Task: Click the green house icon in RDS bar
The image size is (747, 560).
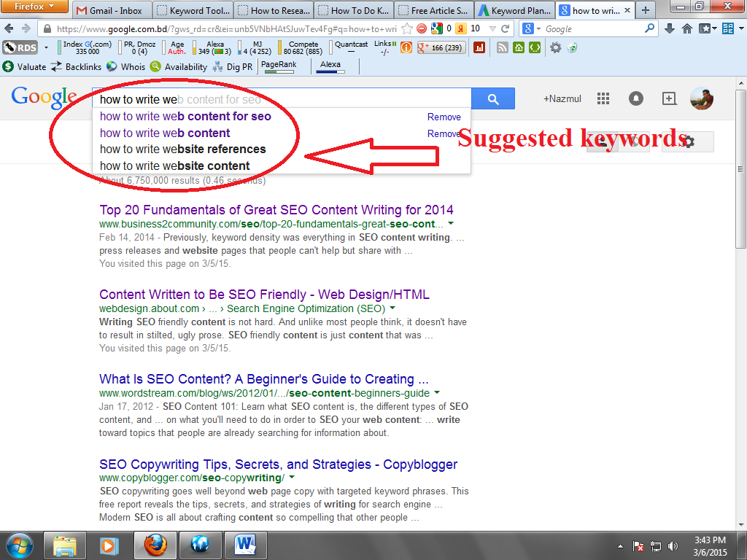Action: coord(519,47)
